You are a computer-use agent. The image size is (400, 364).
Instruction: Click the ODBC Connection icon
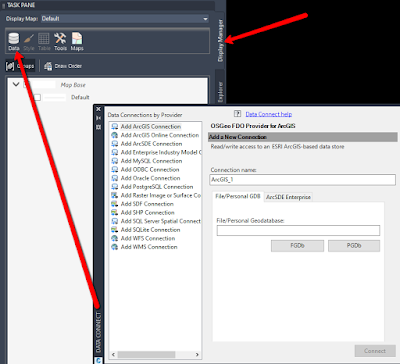(x=115, y=169)
